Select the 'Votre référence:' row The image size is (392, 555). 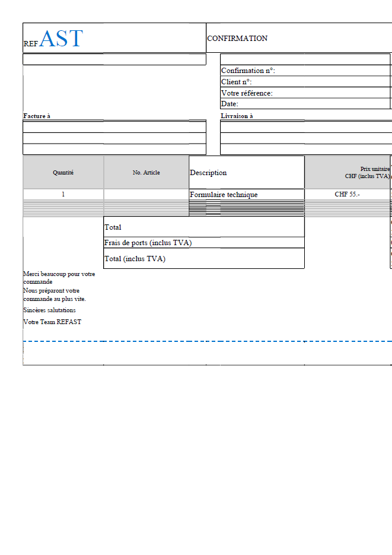coord(305,93)
